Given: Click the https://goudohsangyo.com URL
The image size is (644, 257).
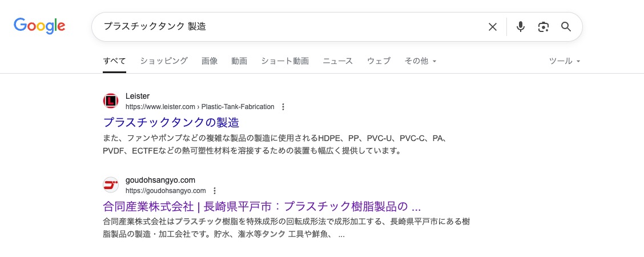Looking at the screenshot, I should (x=166, y=191).
